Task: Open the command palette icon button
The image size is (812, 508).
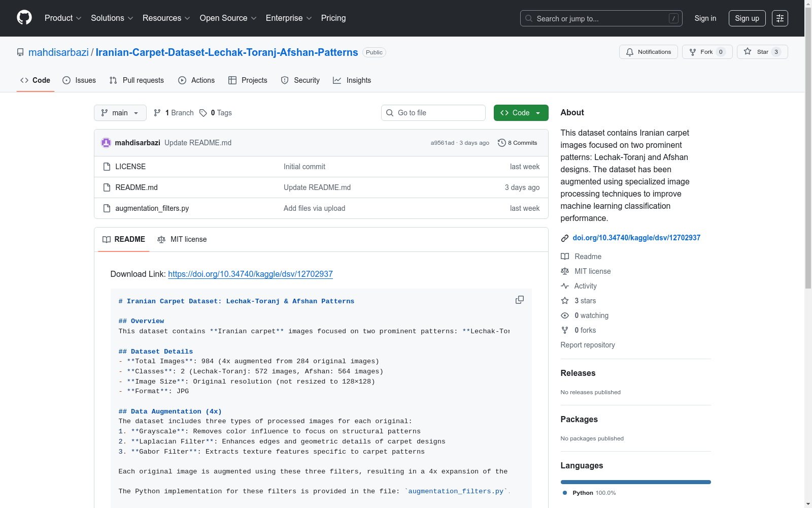Action: click(x=780, y=18)
